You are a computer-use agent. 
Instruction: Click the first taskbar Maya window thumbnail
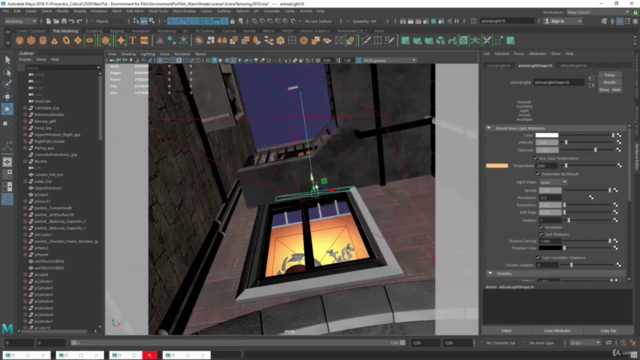27,355
